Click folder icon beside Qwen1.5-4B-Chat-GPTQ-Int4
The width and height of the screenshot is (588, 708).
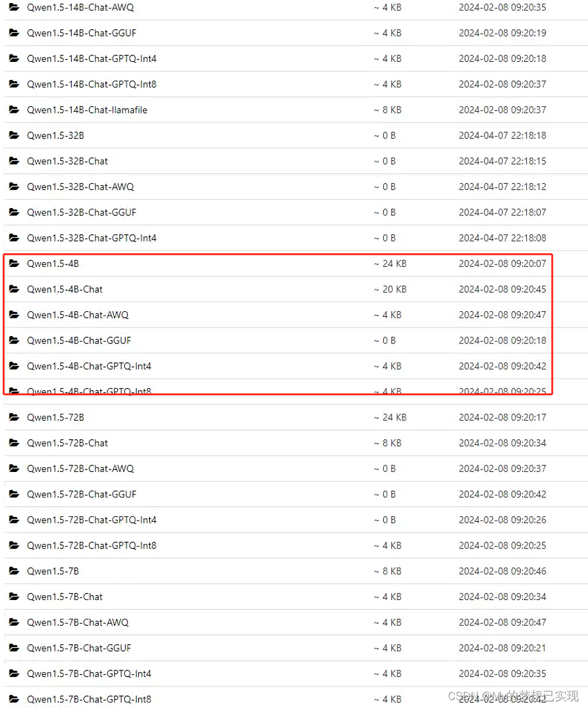tap(14, 366)
